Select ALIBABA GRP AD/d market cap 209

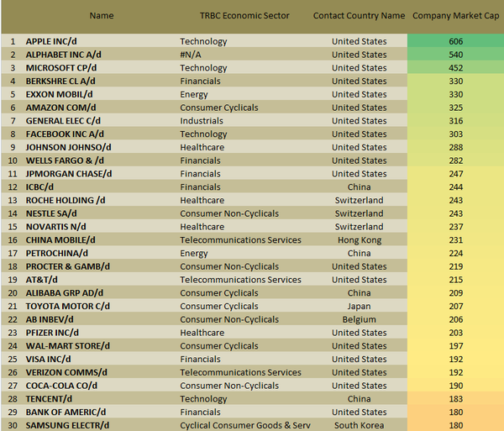coord(455,293)
